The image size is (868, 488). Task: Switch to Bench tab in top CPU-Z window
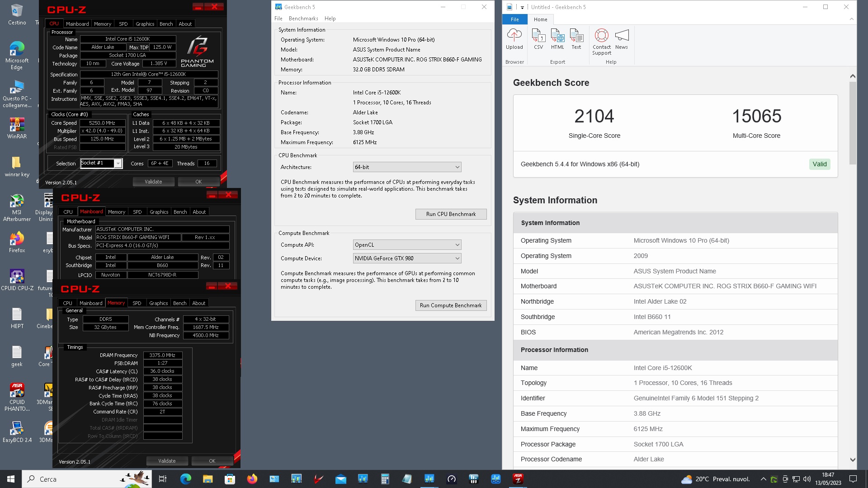[166, 24]
